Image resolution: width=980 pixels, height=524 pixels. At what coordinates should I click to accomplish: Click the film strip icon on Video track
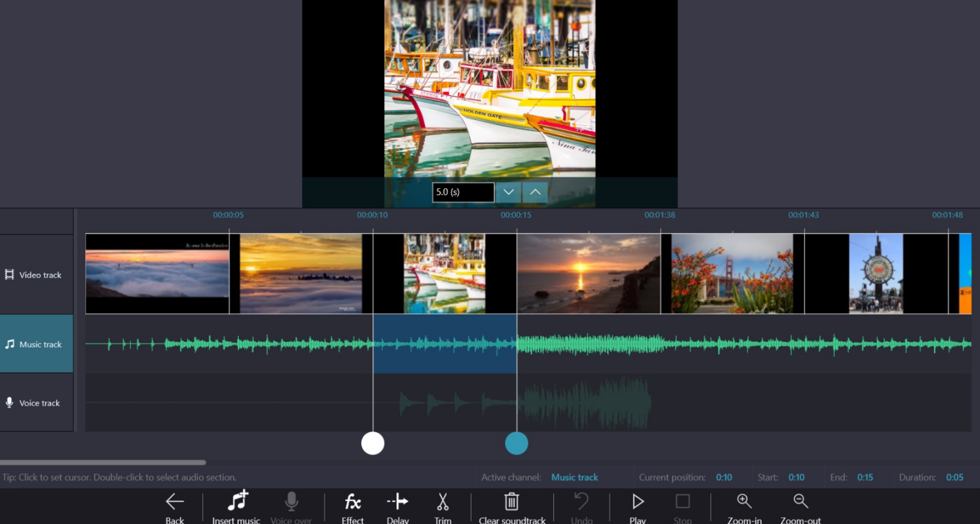pos(9,274)
